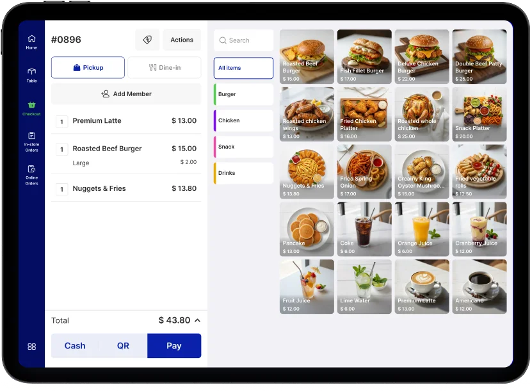Open the Table view icon

[x=31, y=76]
